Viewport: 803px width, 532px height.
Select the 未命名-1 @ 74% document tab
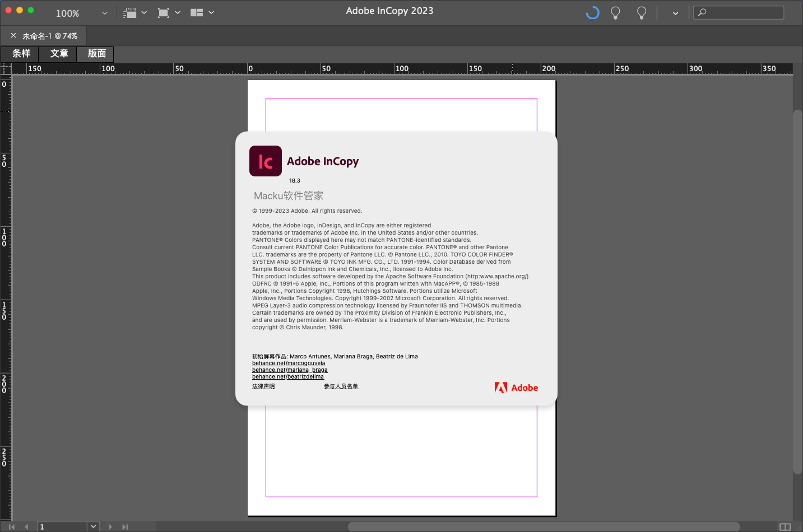point(50,36)
